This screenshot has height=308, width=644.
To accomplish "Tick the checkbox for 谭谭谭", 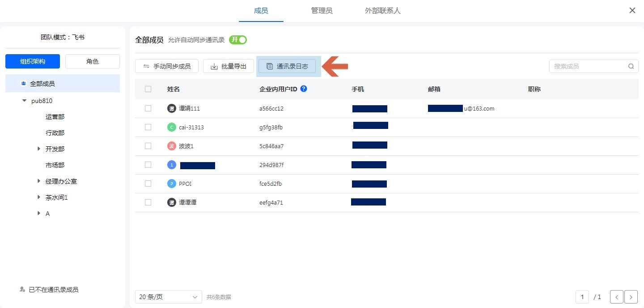I will pyautogui.click(x=148, y=202).
